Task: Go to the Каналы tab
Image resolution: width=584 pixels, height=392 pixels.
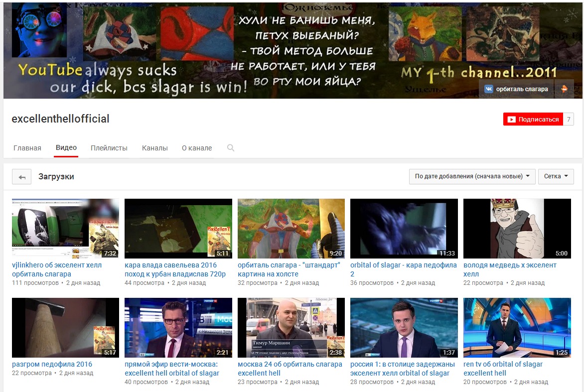Action: click(x=154, y=148)
